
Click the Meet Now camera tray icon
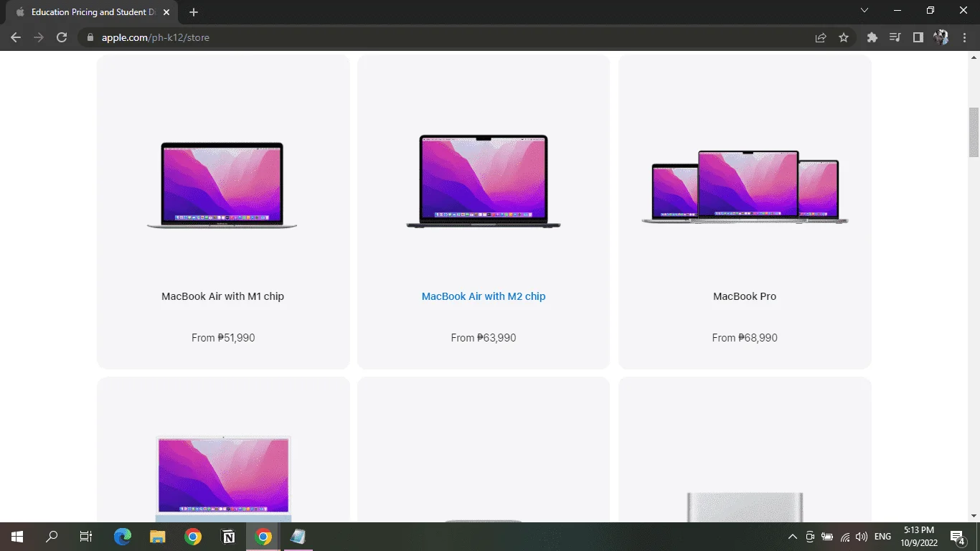point(810,537)
